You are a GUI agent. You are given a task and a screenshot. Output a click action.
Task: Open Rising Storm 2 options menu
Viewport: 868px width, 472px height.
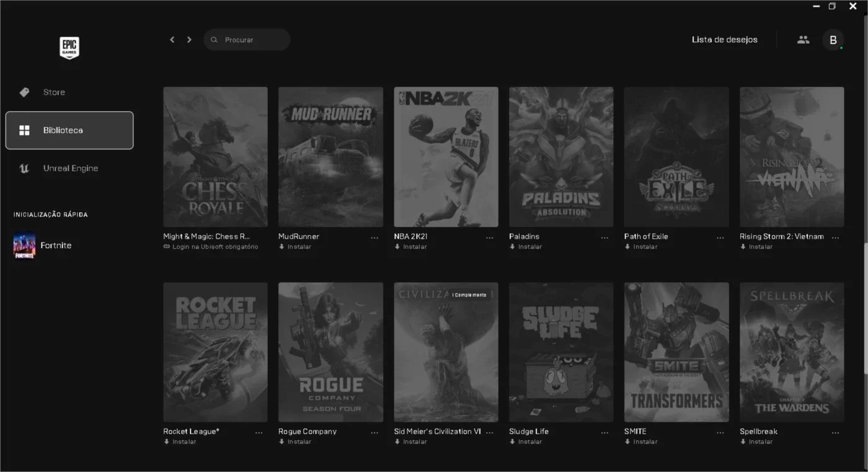[836, 238]
